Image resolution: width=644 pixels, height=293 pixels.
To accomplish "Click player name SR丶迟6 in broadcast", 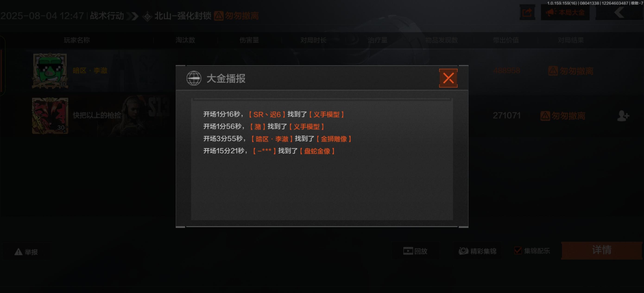I will click(x=267, y=114).
